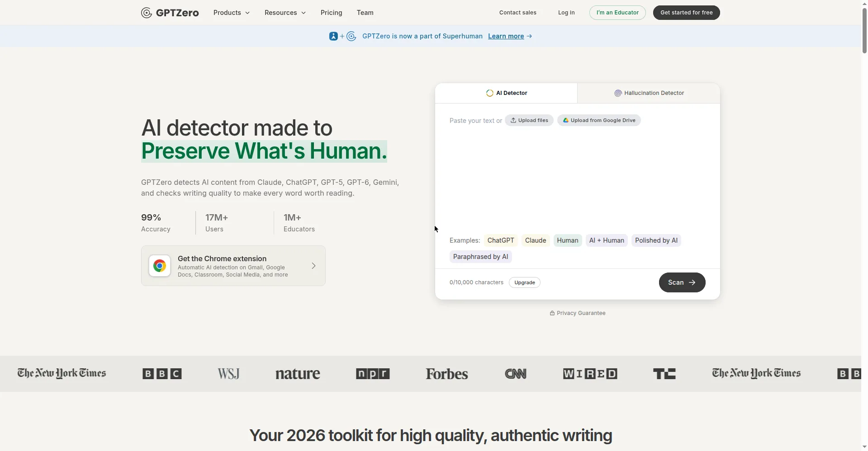This screenshot has height=451, width=868.
Task: Click Contact sales link
Action: [518, 13]
